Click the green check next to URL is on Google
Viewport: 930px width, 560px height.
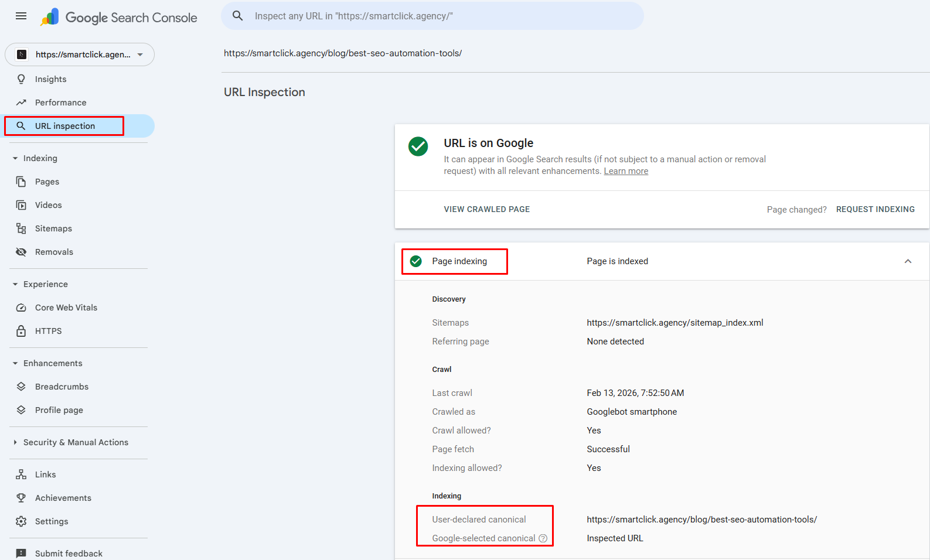coord(418,146)
